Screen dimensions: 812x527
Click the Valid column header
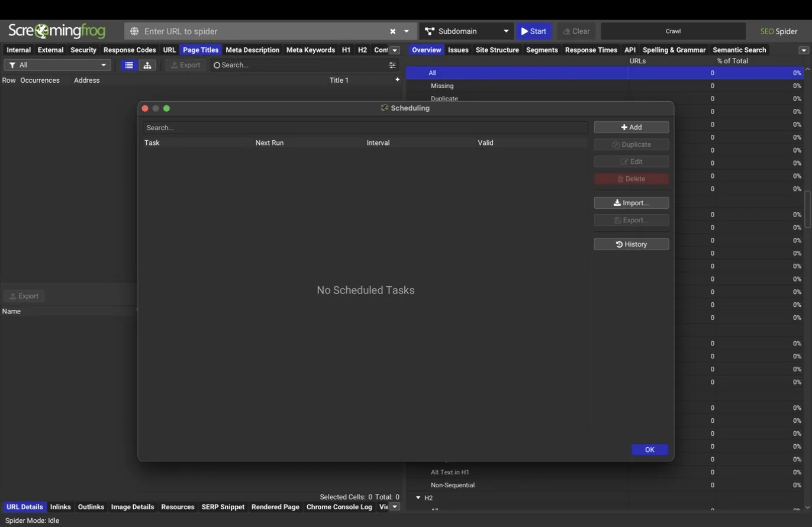[x=485, y=143]
